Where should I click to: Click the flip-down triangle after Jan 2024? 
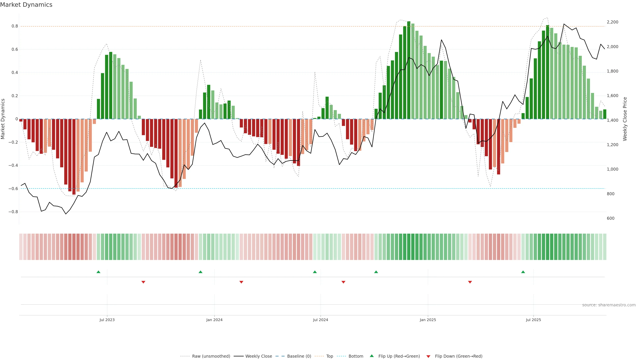(241, 282)
